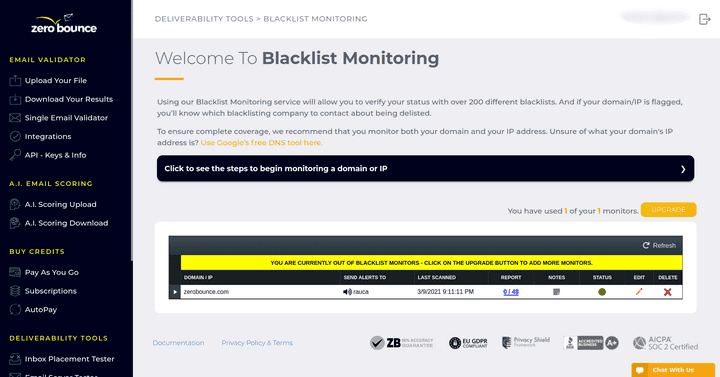
Task: Refresh the blacklist monitor table
Action: (659, 245)
